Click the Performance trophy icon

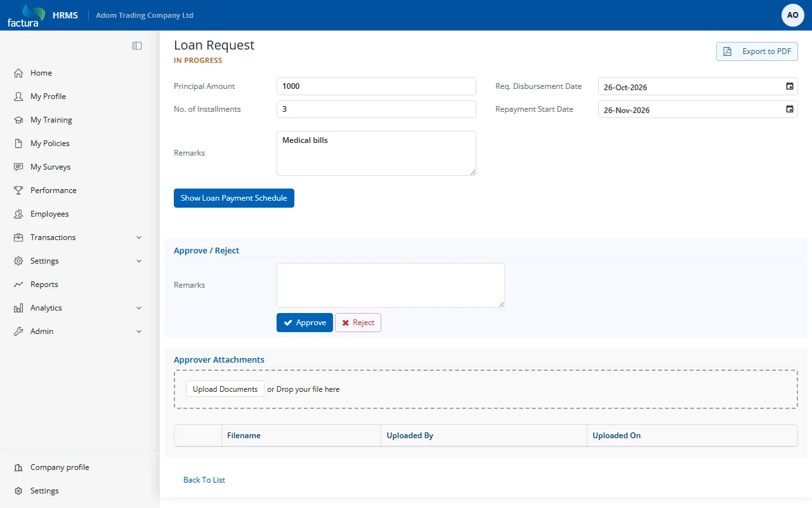tap(18, 190)
